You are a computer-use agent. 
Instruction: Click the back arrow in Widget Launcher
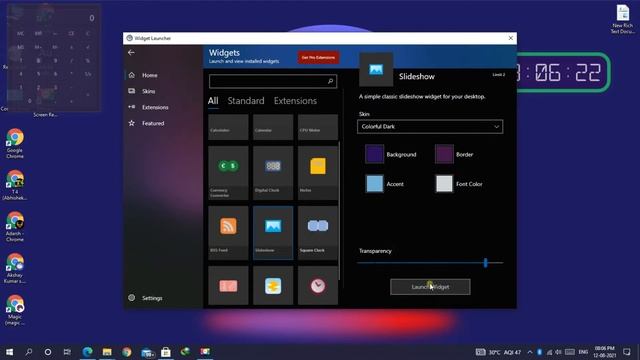[131, 53]
